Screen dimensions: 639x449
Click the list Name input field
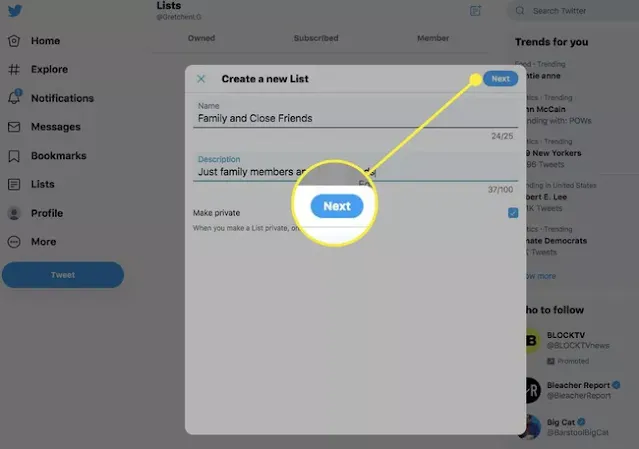pyautogui.click(x=355, y=114)
